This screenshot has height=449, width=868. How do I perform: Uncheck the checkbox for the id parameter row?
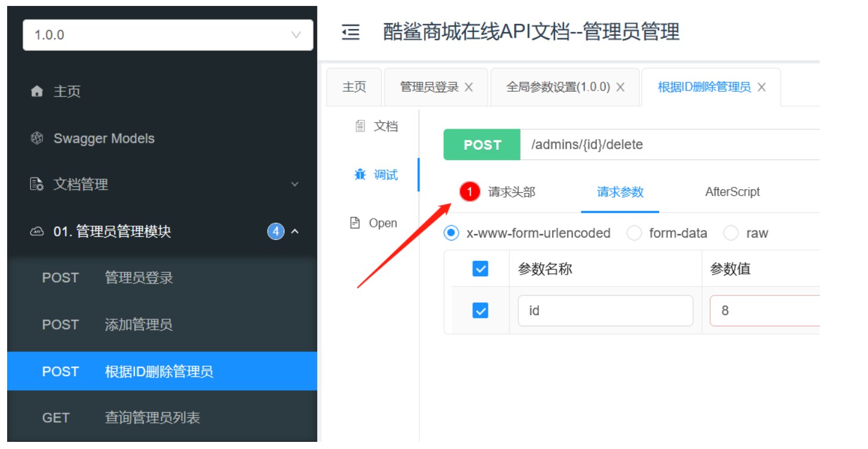coord(480,310)
